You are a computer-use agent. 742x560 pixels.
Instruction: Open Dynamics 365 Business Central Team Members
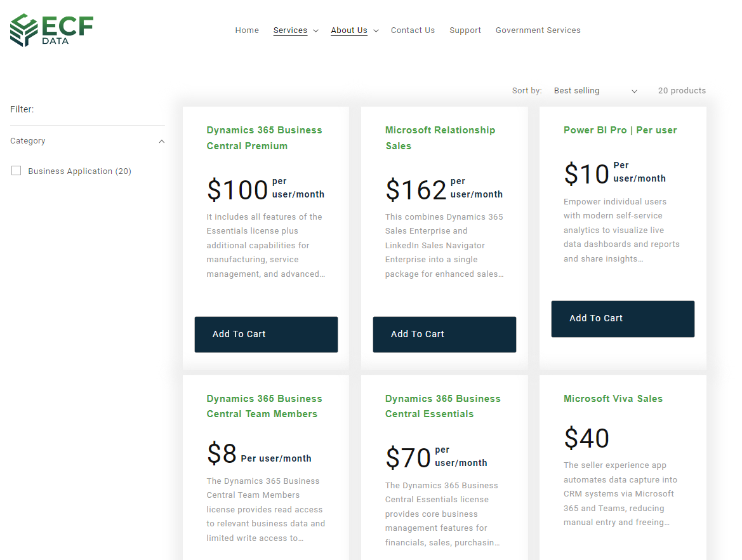(x=264, y=406)
